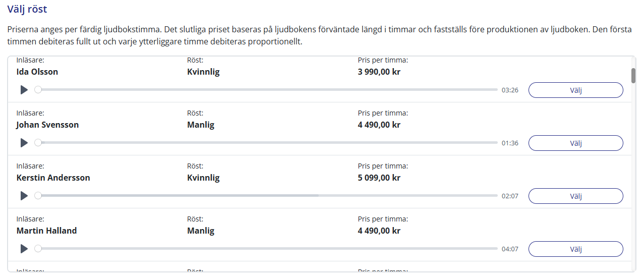The width and height of the screenshot is (644, 278).
Task: Click Johan Svensson's 4 490,00 kr price
Action: pos(379,125)
